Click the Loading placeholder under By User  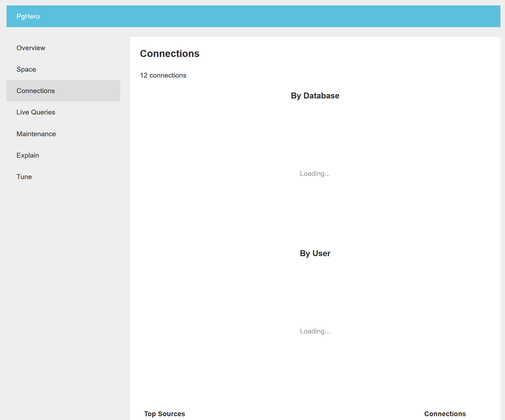315,331
